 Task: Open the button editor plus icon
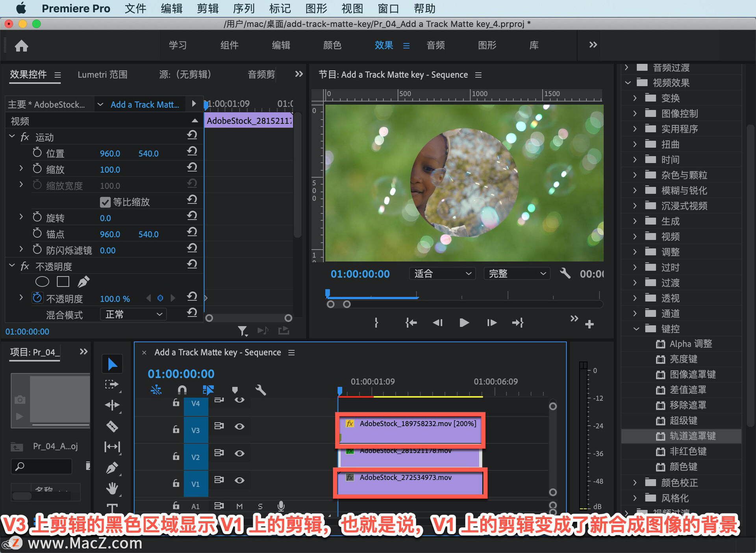click(589, 324)
